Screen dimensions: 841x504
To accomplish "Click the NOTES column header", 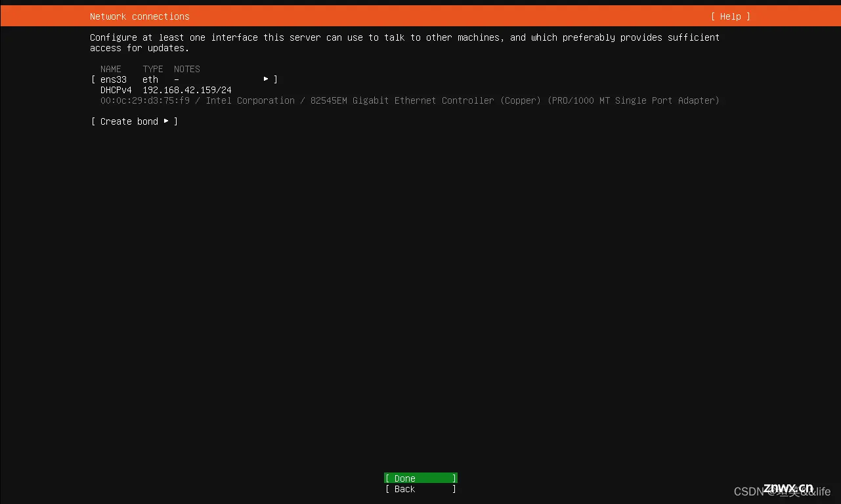I will (x=187, y=69).
